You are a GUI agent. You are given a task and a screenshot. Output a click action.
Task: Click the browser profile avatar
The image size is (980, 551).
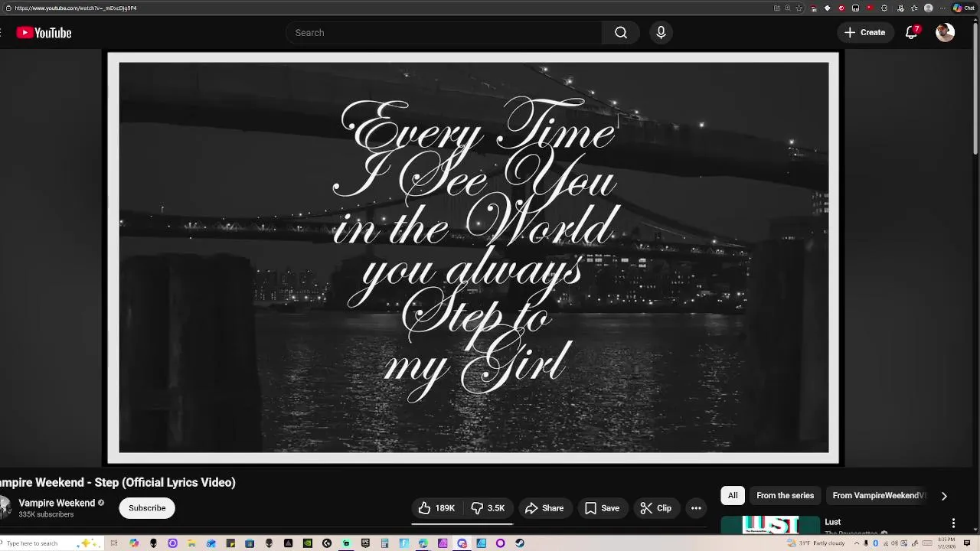point(929,8)
